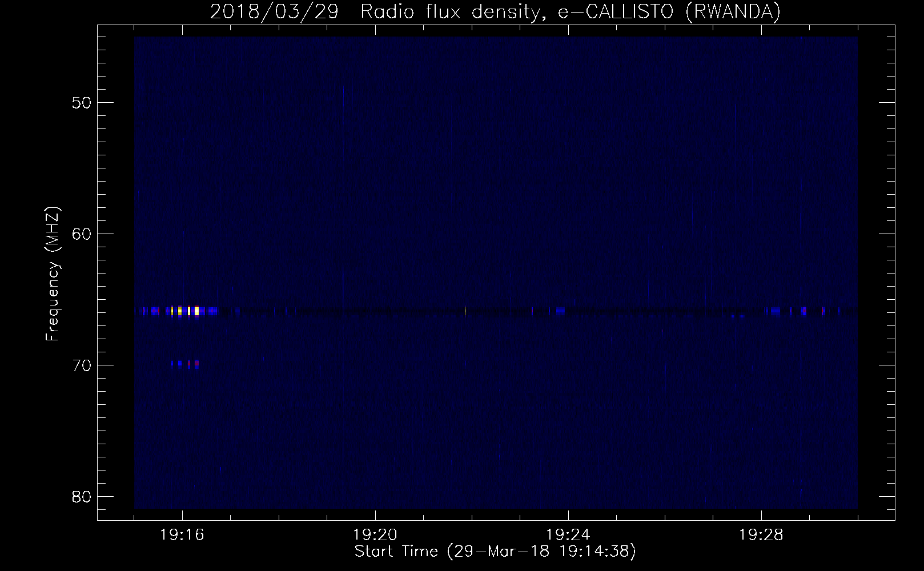
Task: Click the 50 frequency tick label
Action: (x=82, y=103)
